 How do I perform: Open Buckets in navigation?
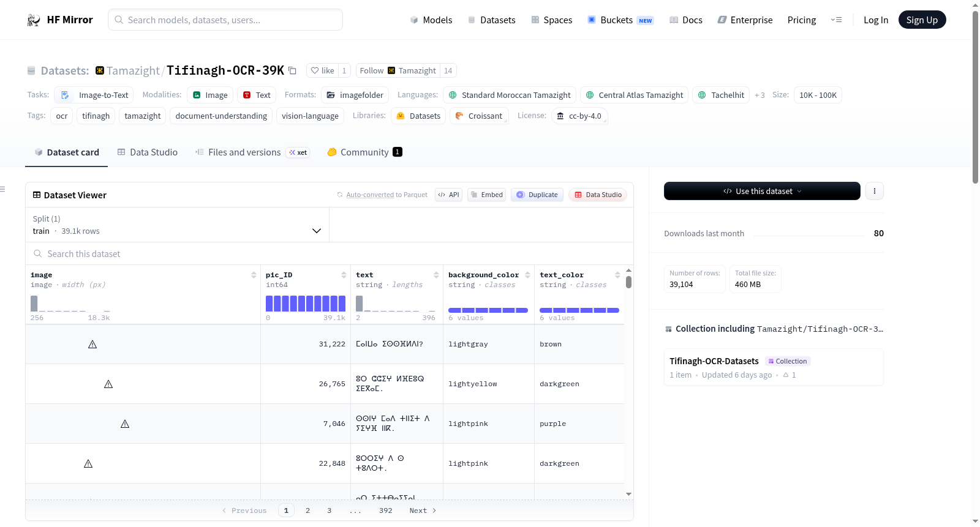620,20
